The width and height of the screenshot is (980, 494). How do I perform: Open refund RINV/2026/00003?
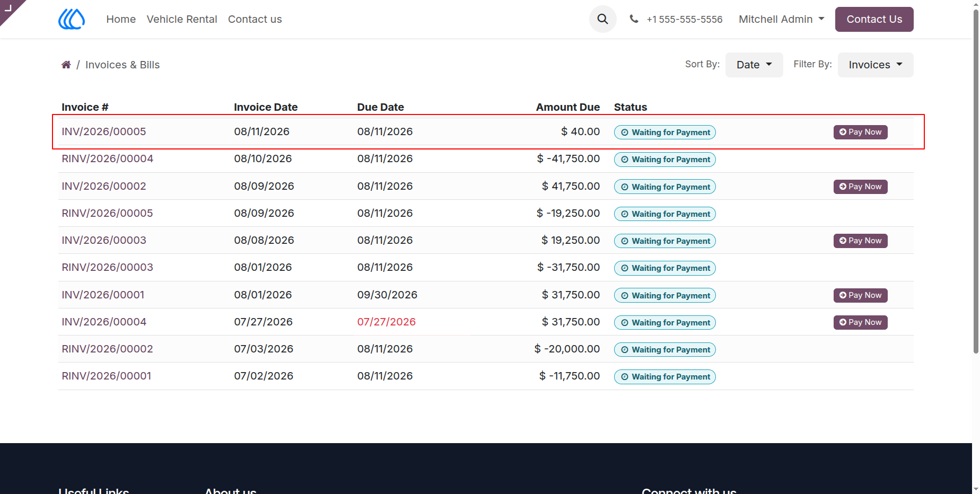click(108, 267)
